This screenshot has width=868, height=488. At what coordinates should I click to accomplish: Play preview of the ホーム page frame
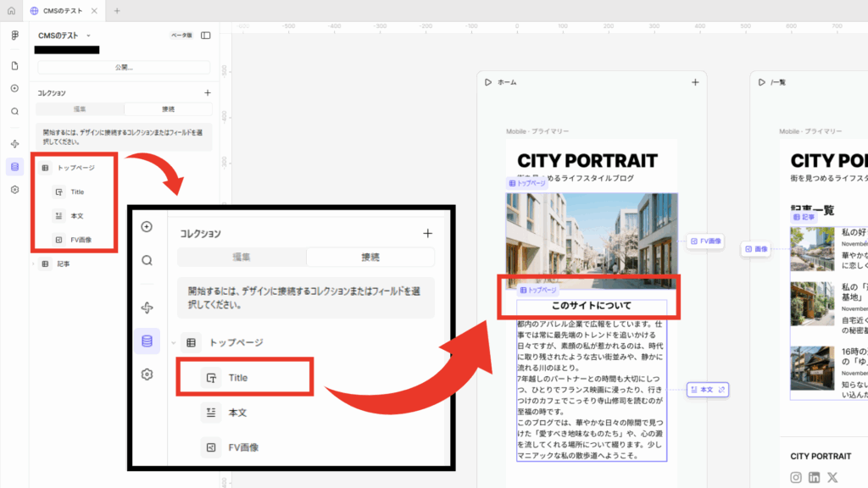pos(488,82)
